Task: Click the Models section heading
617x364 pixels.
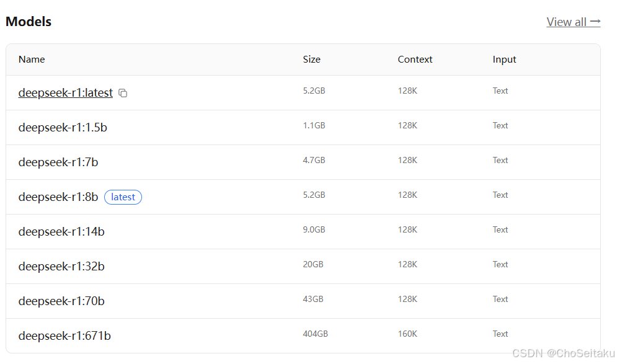Action: (29, 22)
